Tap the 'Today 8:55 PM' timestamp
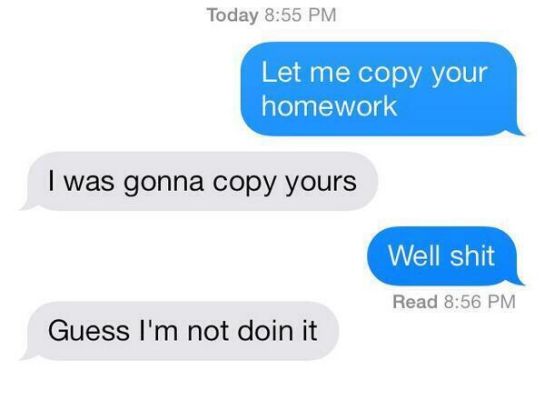The image size is (544, 400). pyautogui.click(x=272, y=15)
